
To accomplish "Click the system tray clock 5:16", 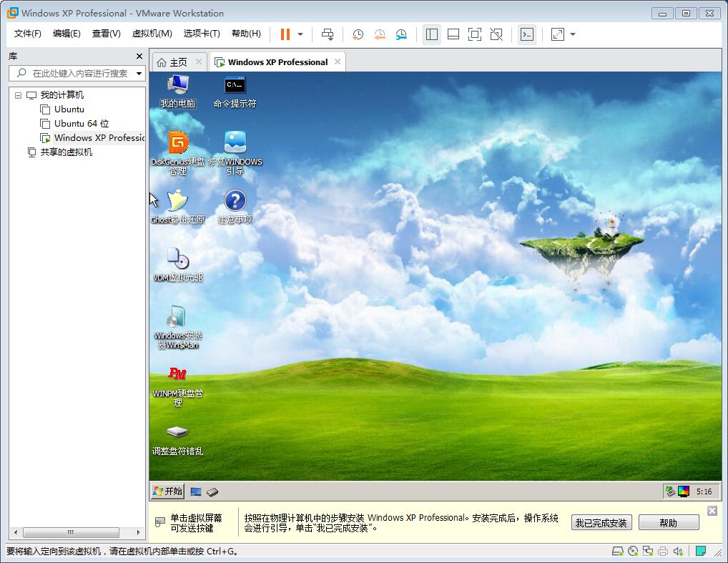I will coord(704,491).
